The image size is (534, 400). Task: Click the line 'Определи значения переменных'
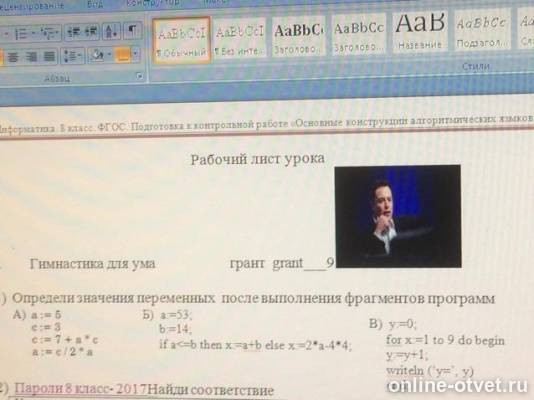[253, 298]
